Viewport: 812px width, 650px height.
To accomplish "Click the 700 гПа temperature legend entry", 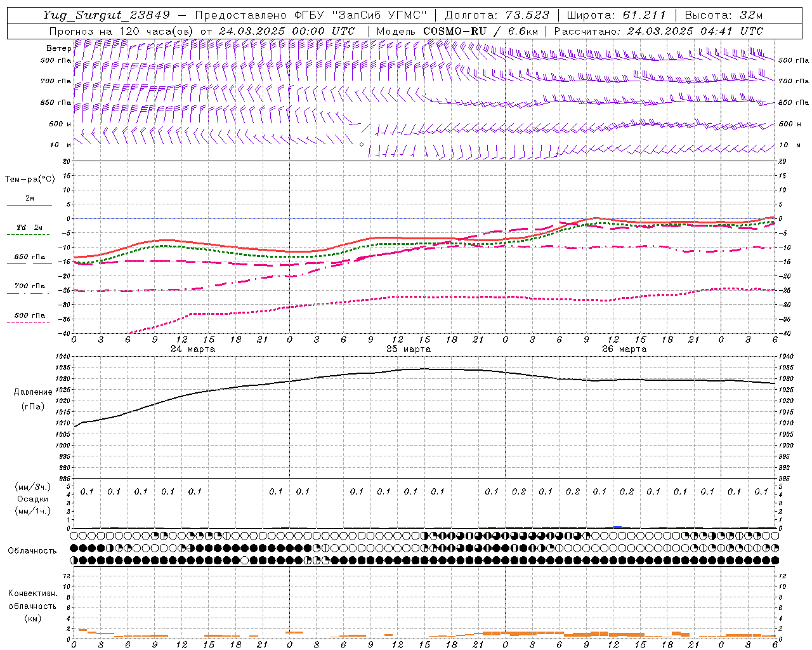I will [x=30, y=286].
